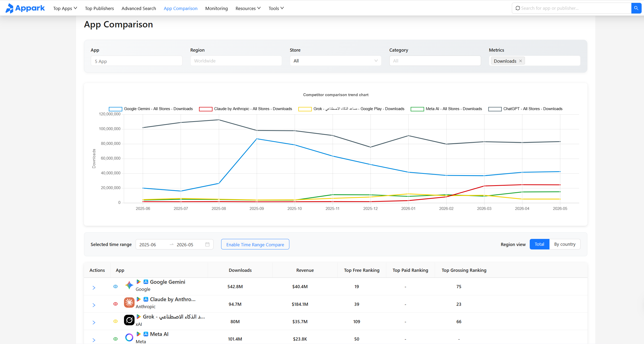
Task: Open the Top Apps menu
Action: [x=65, y=8]
